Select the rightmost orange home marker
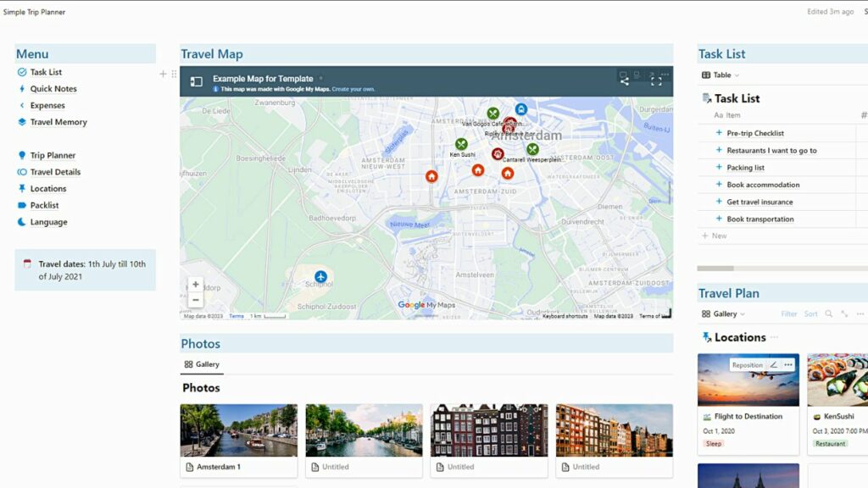Screen dimensions: 868x488 [x=508, y=174]
